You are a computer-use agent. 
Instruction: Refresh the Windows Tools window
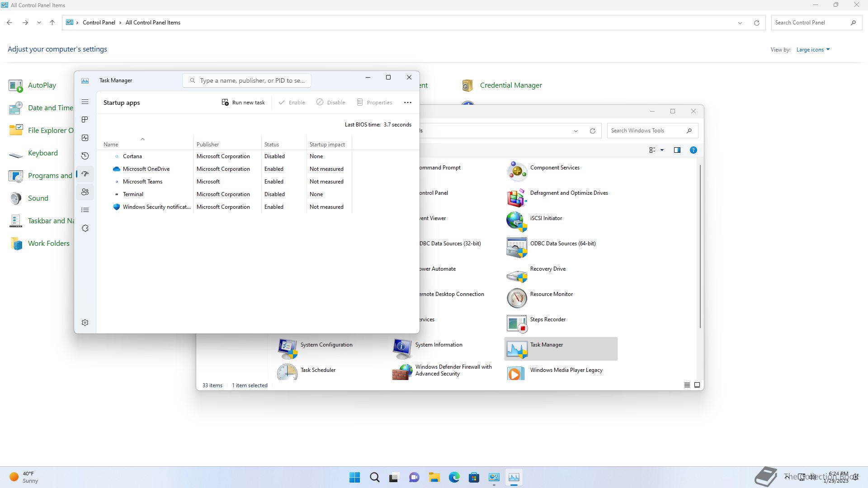[593, 131]
